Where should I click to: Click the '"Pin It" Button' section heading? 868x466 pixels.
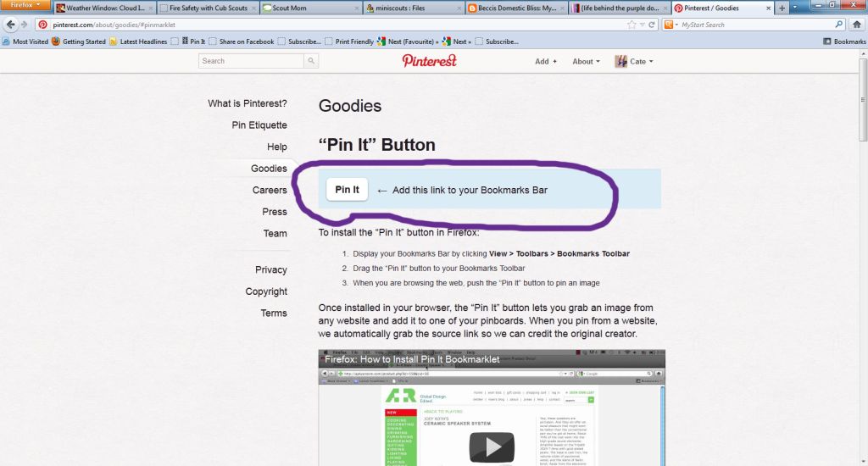pos(377,145)
